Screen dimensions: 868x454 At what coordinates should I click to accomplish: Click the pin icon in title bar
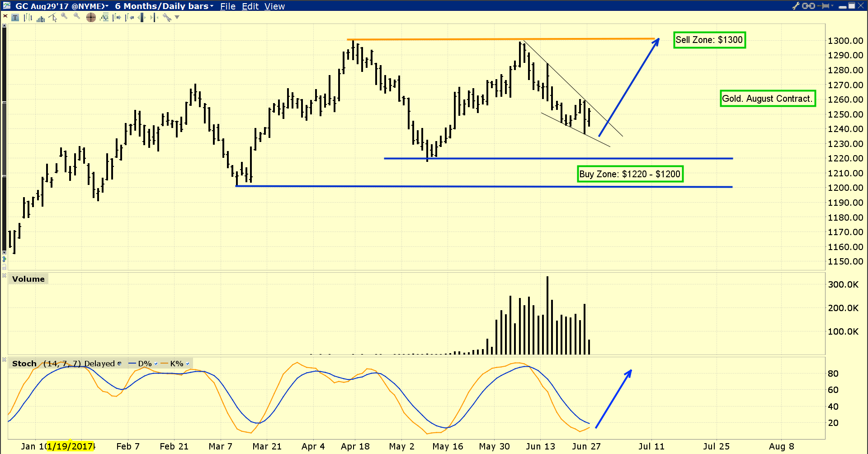pos(826,6)
